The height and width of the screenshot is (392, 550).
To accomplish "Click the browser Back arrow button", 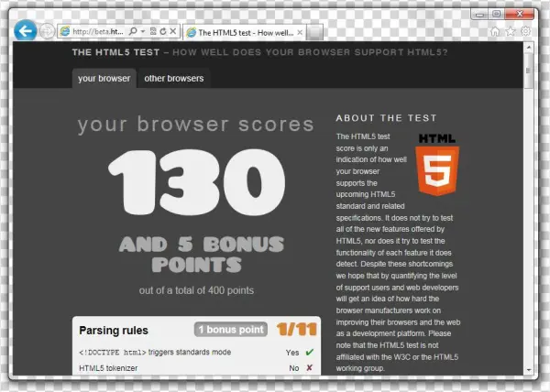I will [x=27, y=30].
